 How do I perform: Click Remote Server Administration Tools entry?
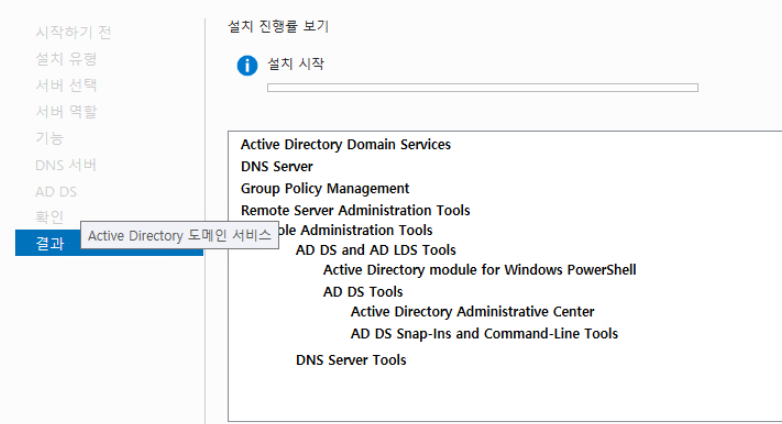pos(355,210)
